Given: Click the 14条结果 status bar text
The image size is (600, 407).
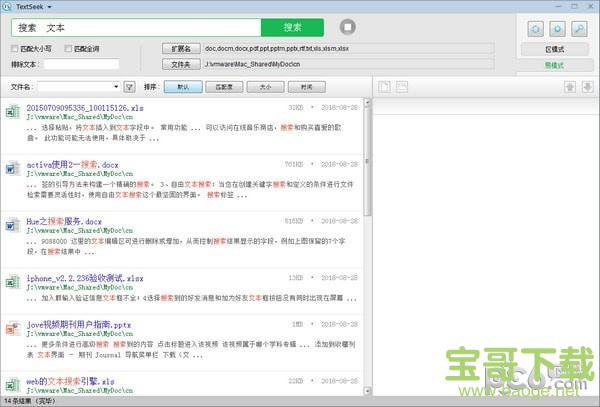Looking at the screenshot, I should point(30,401).
